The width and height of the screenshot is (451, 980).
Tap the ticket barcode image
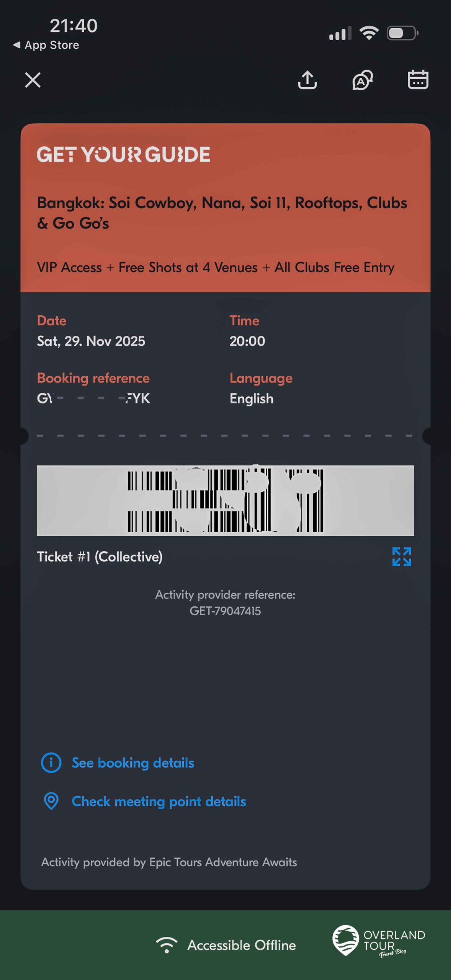point(225,500)
